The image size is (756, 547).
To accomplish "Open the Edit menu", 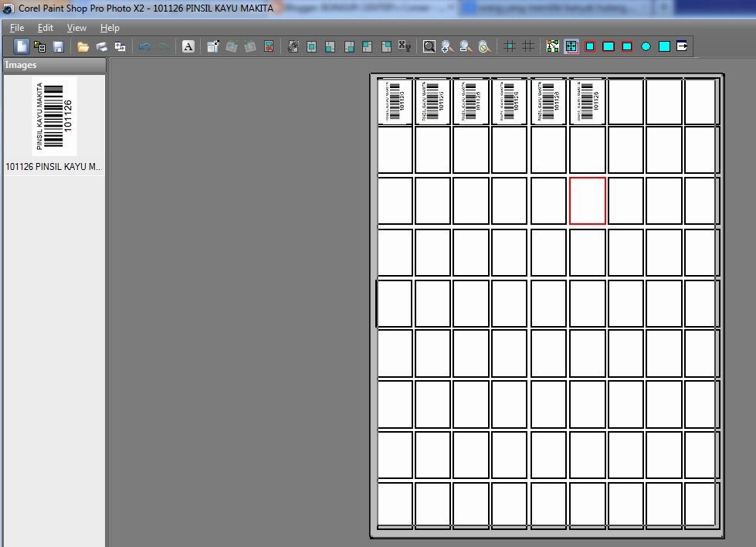I will tap(46, 28).
